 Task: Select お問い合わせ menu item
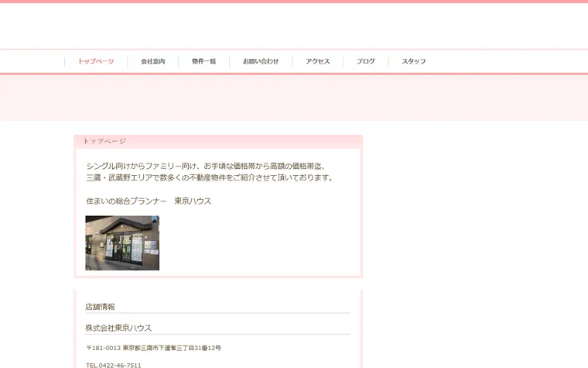pos(261,61)
